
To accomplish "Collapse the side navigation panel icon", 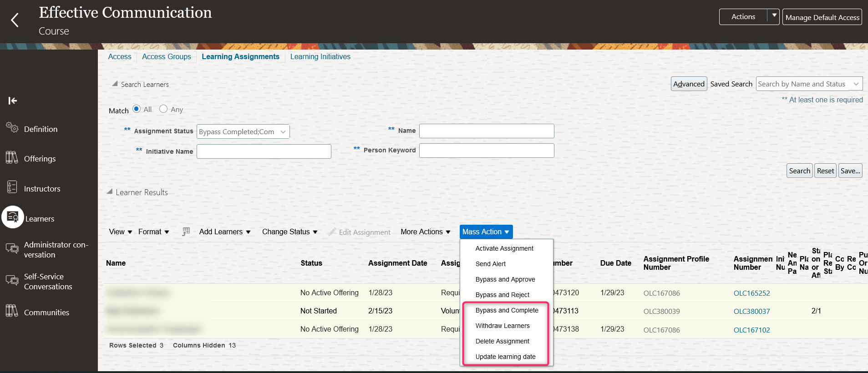I will click(x=13, y=101).
